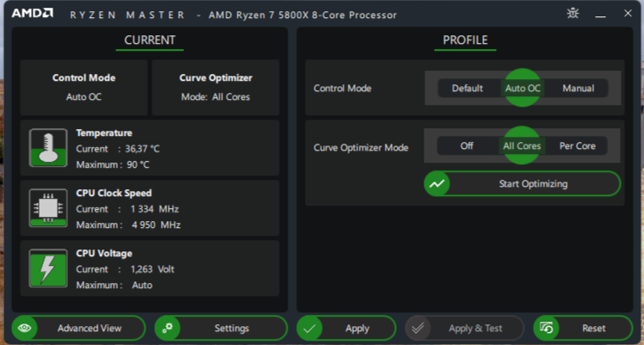644x345 pixels.
Task: Click the Curve Optimizer Mode: All Cores tile
Action: [215, 88]
